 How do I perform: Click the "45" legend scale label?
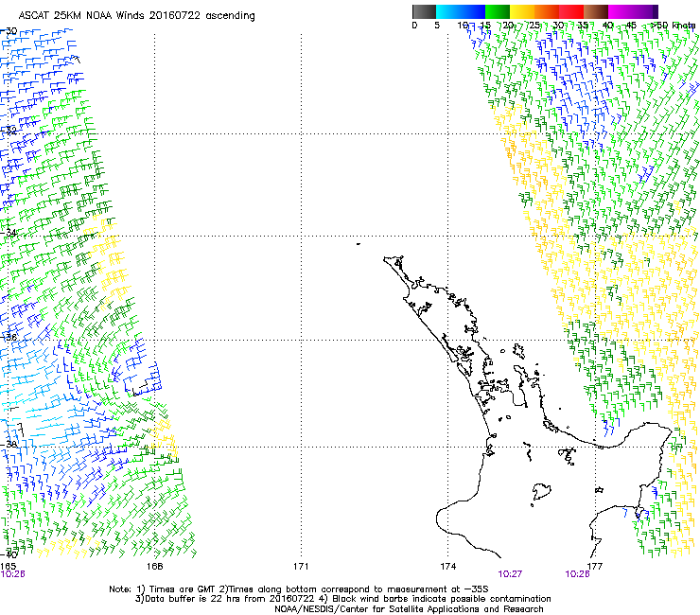tap(631, 26)
